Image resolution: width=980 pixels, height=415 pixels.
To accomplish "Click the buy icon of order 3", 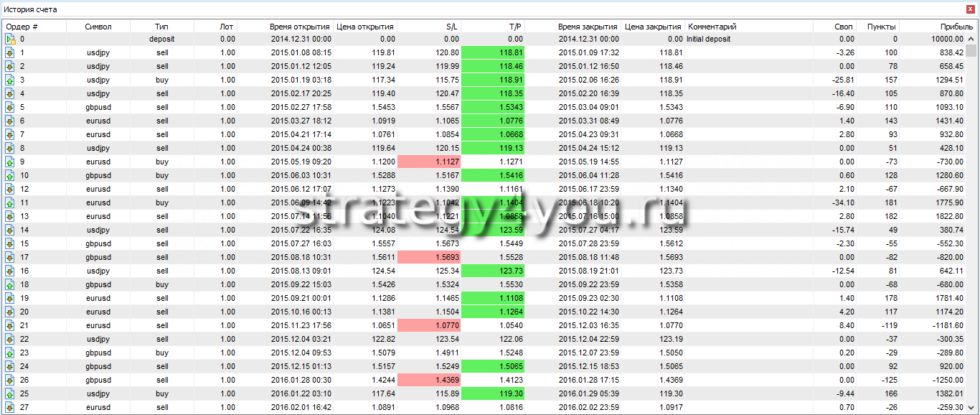I will pos(10,80).
